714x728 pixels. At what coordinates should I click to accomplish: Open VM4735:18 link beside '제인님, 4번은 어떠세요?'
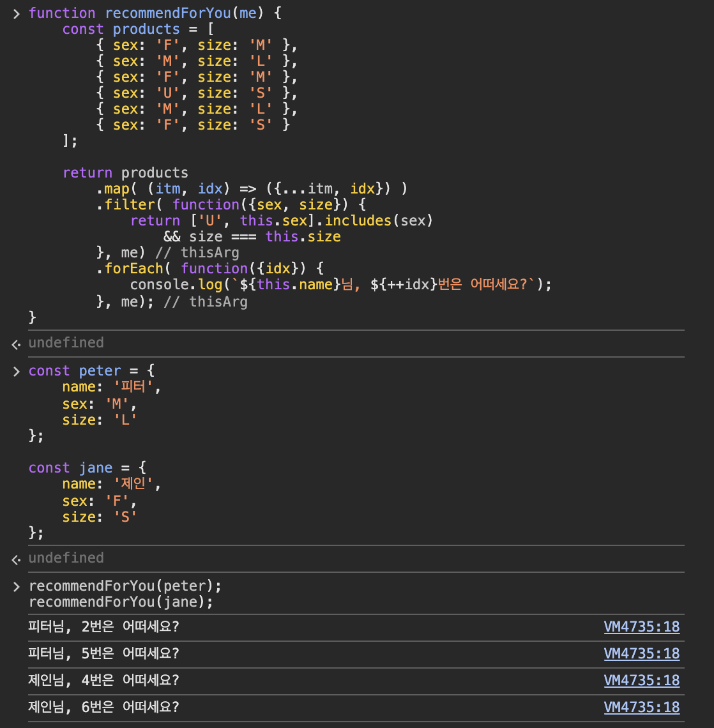coord(642,680)
